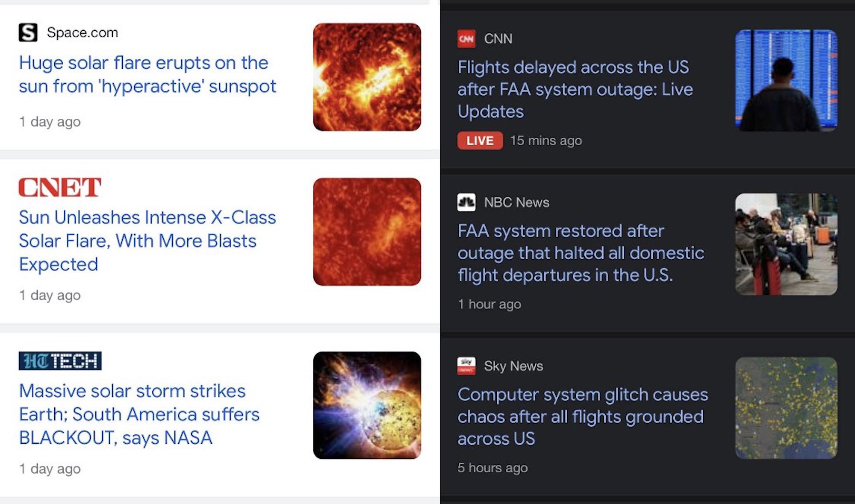Click the HT Tech logo
This screenshot has height=504, width=855.
tap(60, 361)
